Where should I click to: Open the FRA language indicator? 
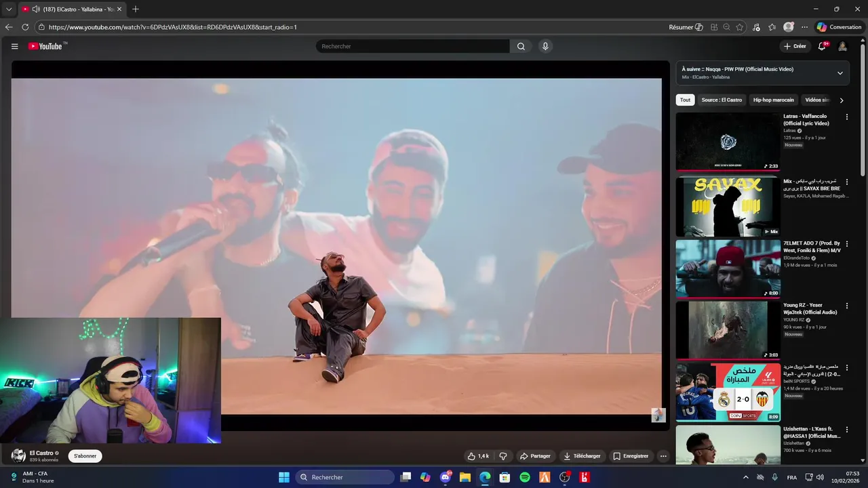coord(792,477)
